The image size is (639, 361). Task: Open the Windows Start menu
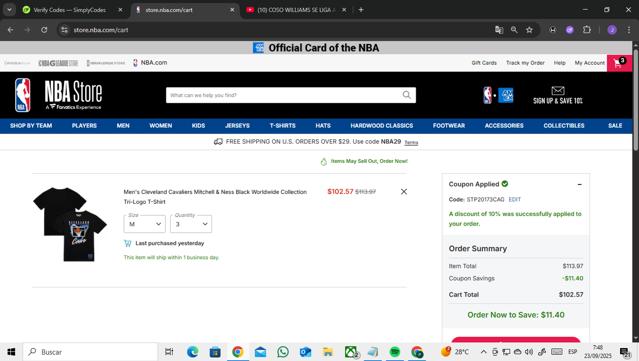pyautogui.click(x=11, y=352)
